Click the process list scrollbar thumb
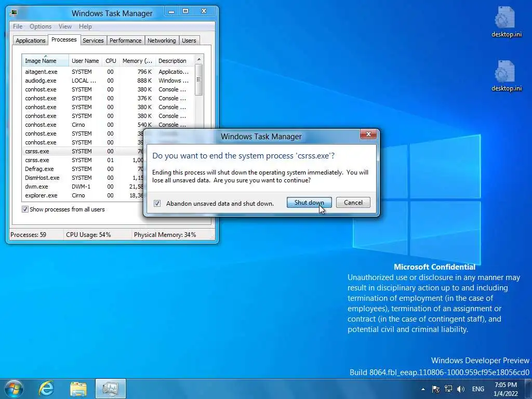 (199, 79)
